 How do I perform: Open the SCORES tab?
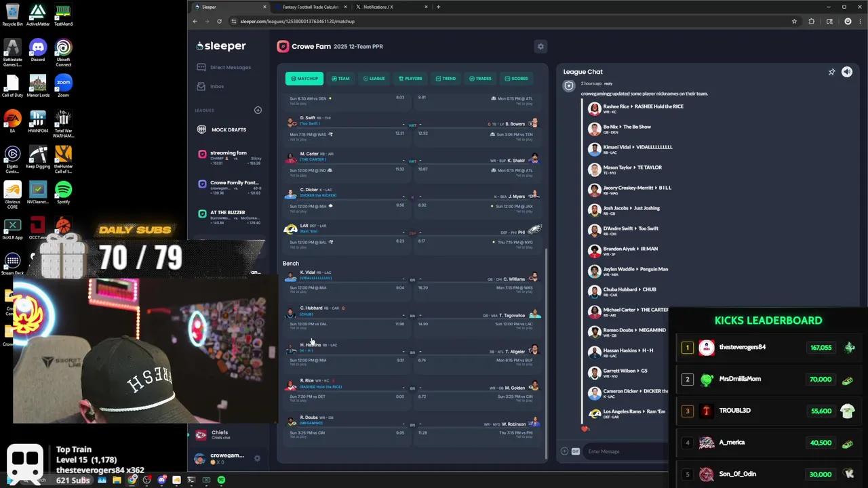[x=516, y=79]
